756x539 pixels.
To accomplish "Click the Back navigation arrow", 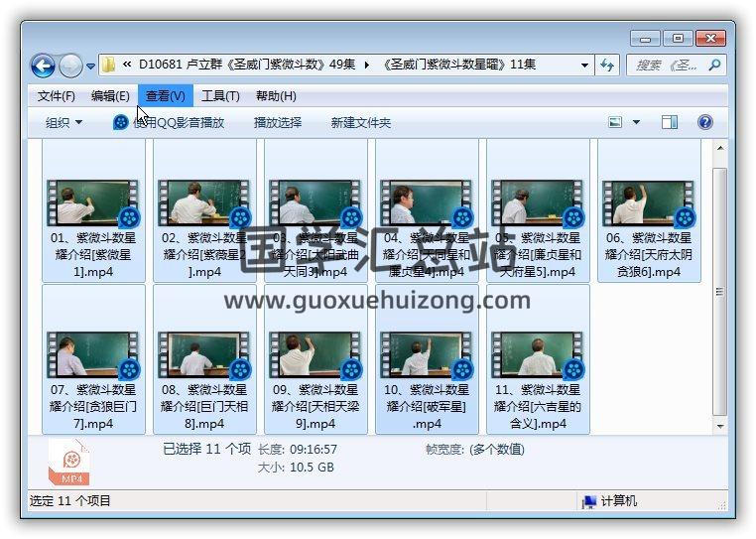I will click(43, 67).
